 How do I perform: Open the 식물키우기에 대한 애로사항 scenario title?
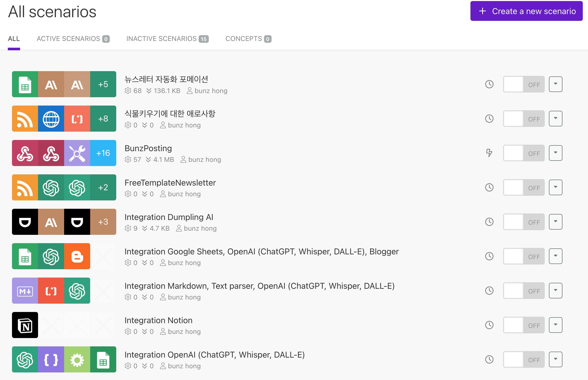pyautogui.click(x=170, y=114)
